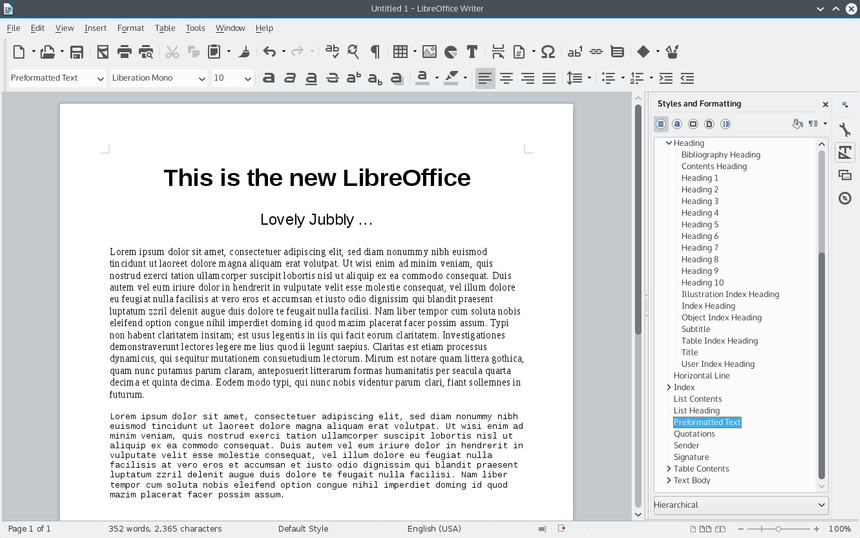
Task: Insert special character Omega icon
Action: click(x=548, y=52)
